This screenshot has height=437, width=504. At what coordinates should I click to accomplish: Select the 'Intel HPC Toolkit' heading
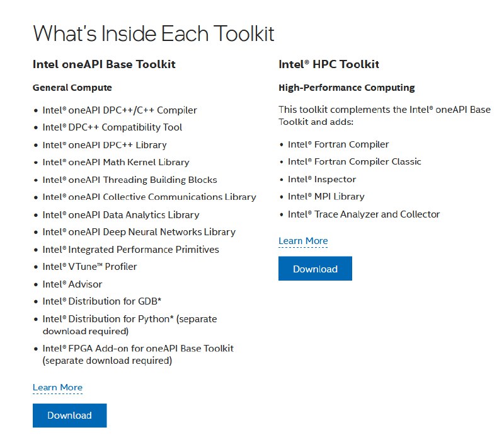click(x=328, y=64)
